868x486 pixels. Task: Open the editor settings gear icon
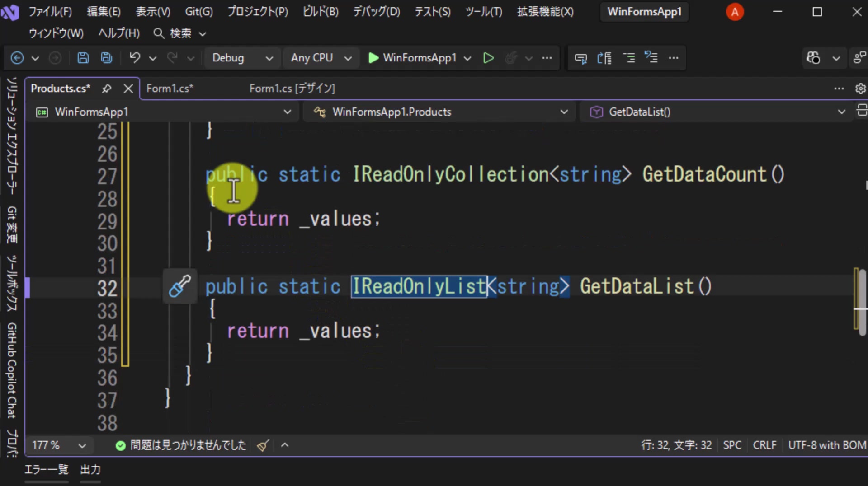[x=860, y=89]
